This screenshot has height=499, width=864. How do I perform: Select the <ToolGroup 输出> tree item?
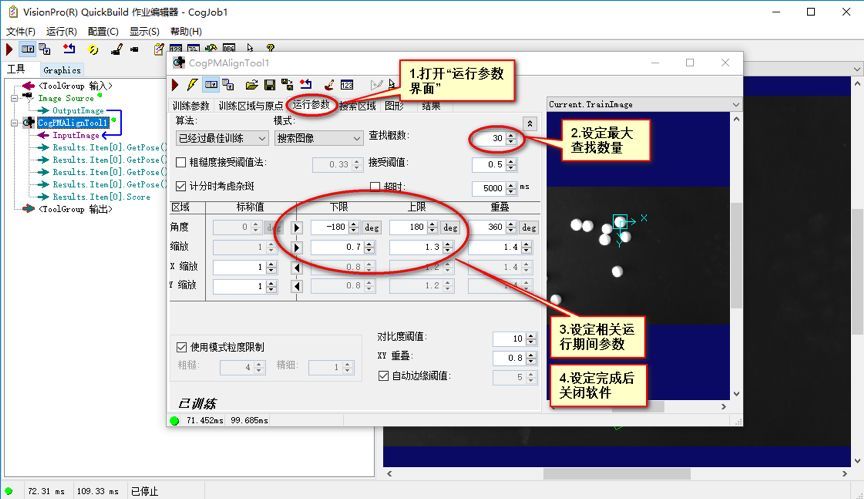coord(75,209)
